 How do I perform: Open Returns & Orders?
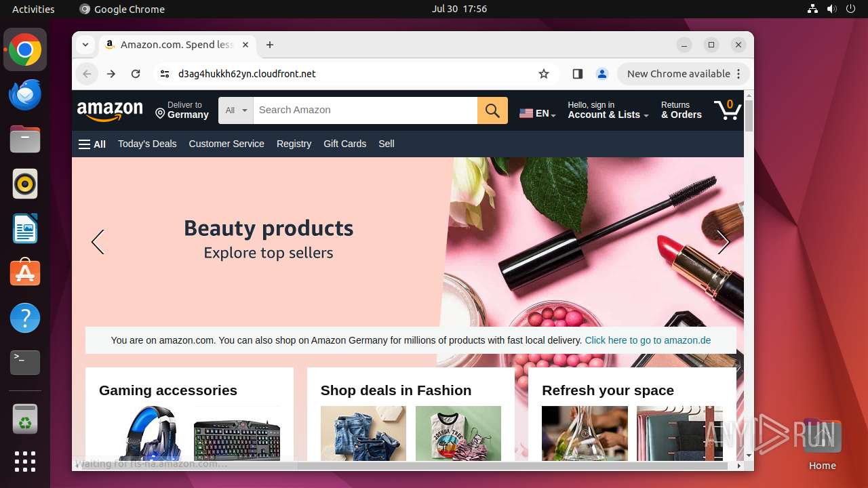682,110
